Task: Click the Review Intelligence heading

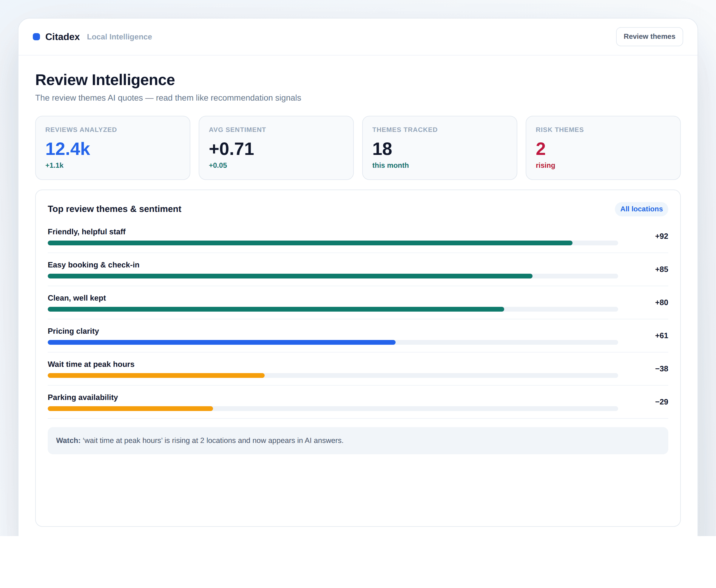Action: pos(105,80)
